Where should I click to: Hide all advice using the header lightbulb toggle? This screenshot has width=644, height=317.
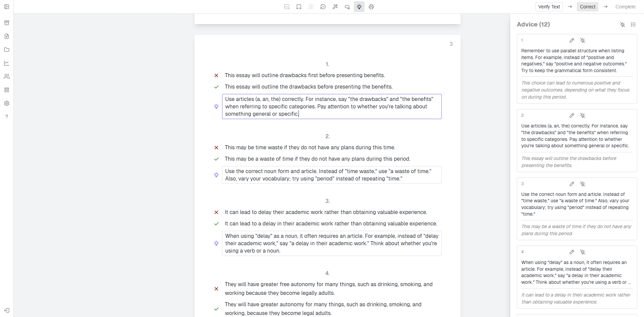pos(623,24)
